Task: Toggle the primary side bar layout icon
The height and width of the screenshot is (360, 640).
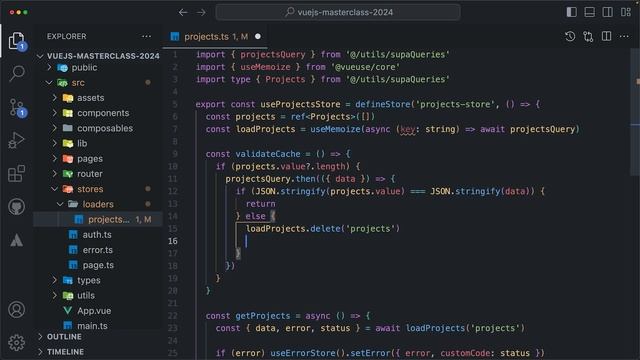Action: coord(571,12)
